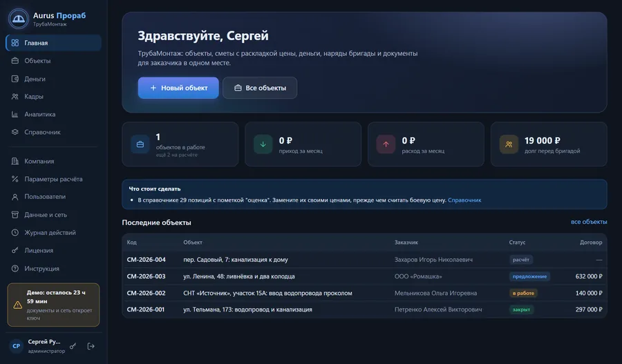The width and height of the screenshot is (622, 364).
Task: Follow the все объекты link
Action: (x=589, y=222)
